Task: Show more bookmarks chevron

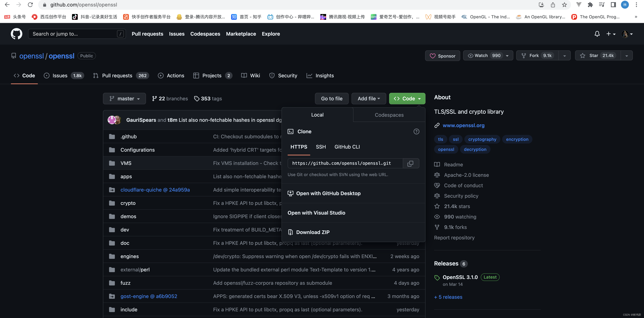Action: tap(636, 17)
